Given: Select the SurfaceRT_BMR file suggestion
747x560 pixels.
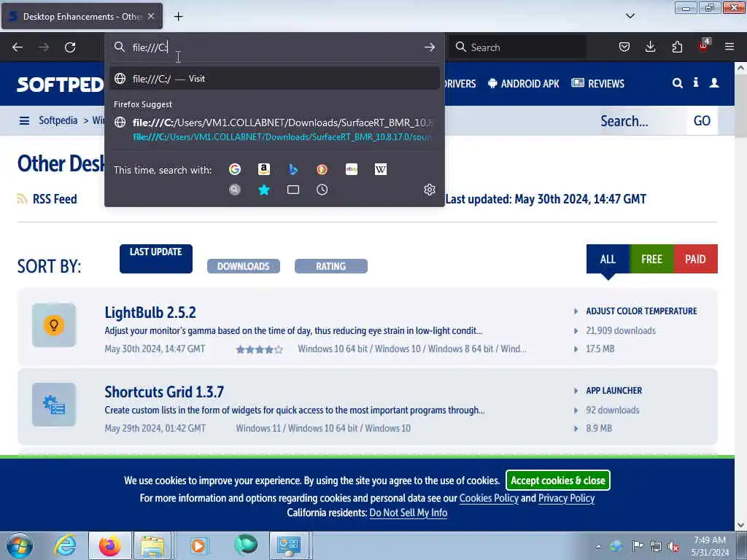Looking at the screenshot, I should click(274, 130).
